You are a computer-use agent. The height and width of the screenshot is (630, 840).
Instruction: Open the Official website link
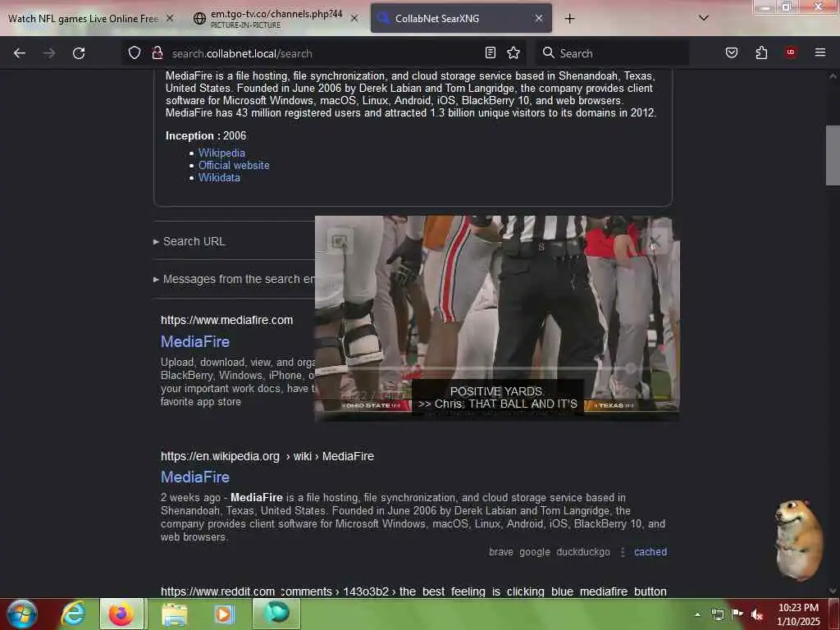click(x=234, y=165)
